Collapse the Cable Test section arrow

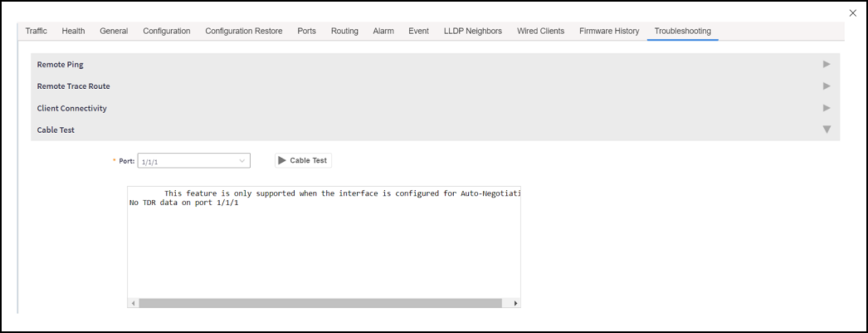[x=827, y=130]
